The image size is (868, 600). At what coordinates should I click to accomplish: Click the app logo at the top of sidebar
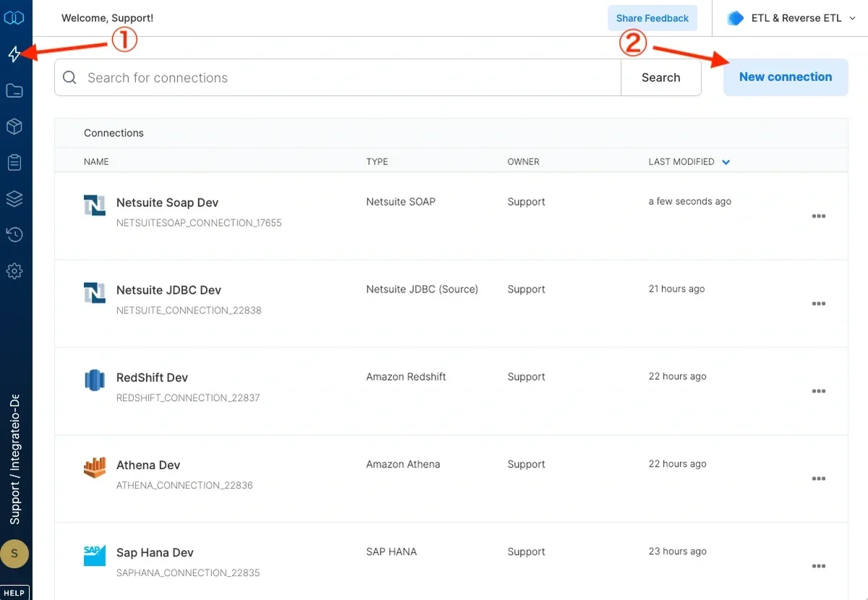pyautogui.click(x=15, y=17)
